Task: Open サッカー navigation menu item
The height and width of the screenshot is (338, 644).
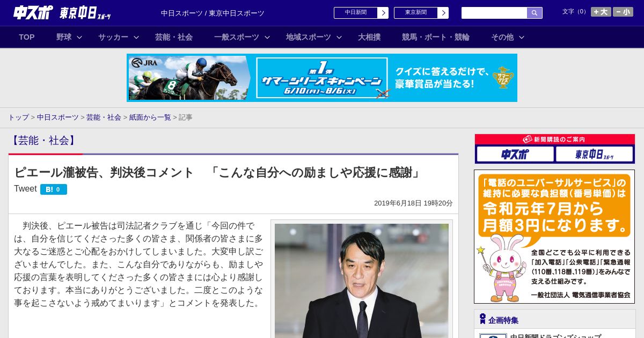Action: (113, 37)
